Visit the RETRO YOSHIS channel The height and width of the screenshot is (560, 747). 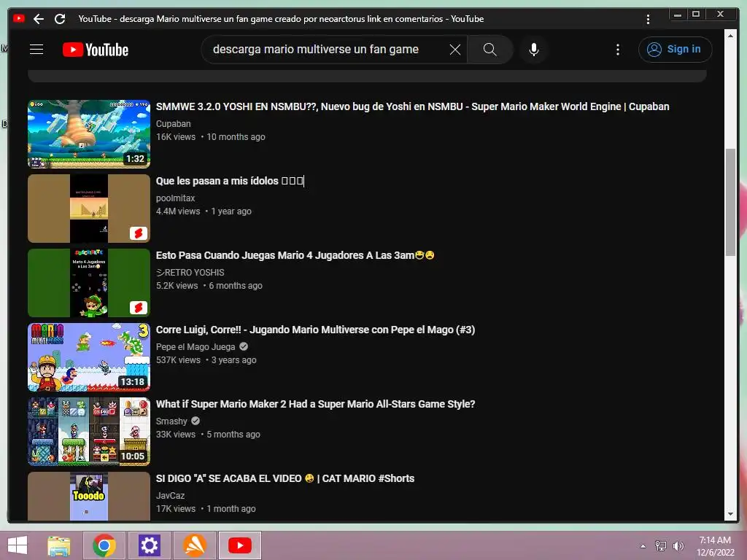click(x=190, y=273)
